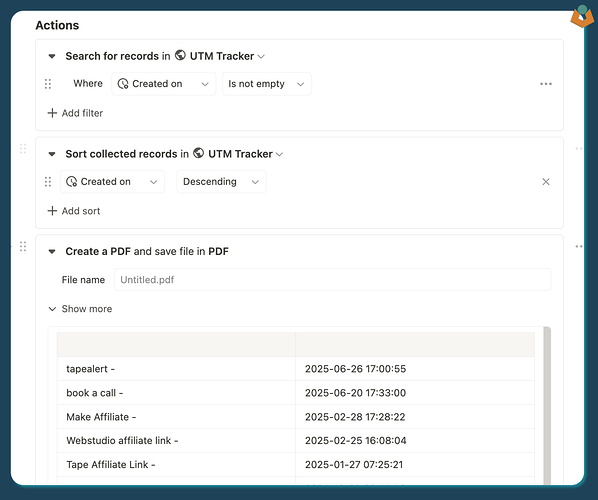Open the Create a PDF block options menu

click(x=579, y=246)
